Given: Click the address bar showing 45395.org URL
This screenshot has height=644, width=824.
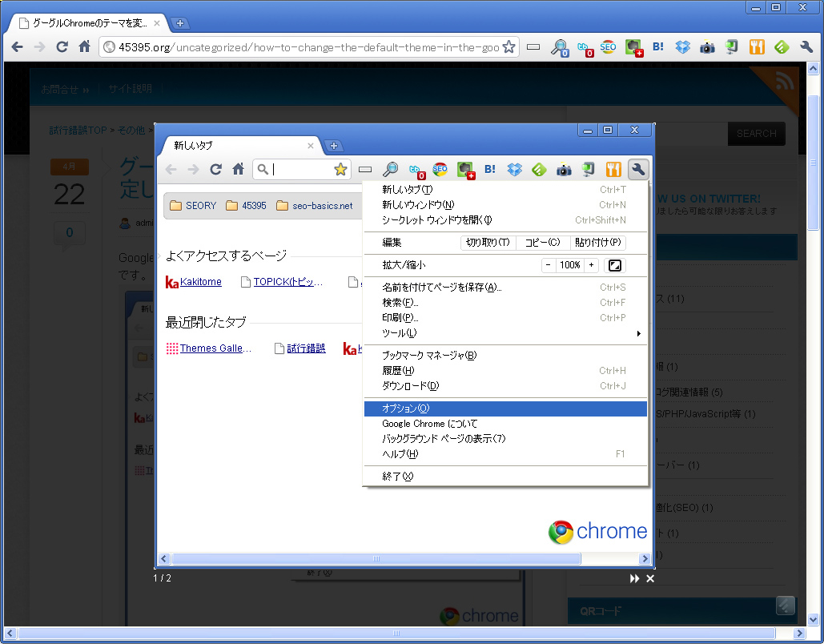Looking at the screenshot, I should point(308,47).
